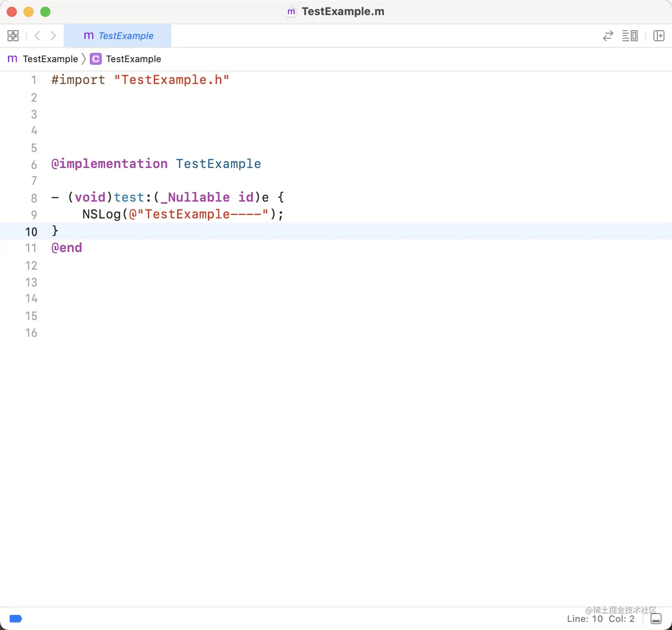Viewport: 672px width, 630px height.
Task: Click the @end keyword
Action: 67,248
